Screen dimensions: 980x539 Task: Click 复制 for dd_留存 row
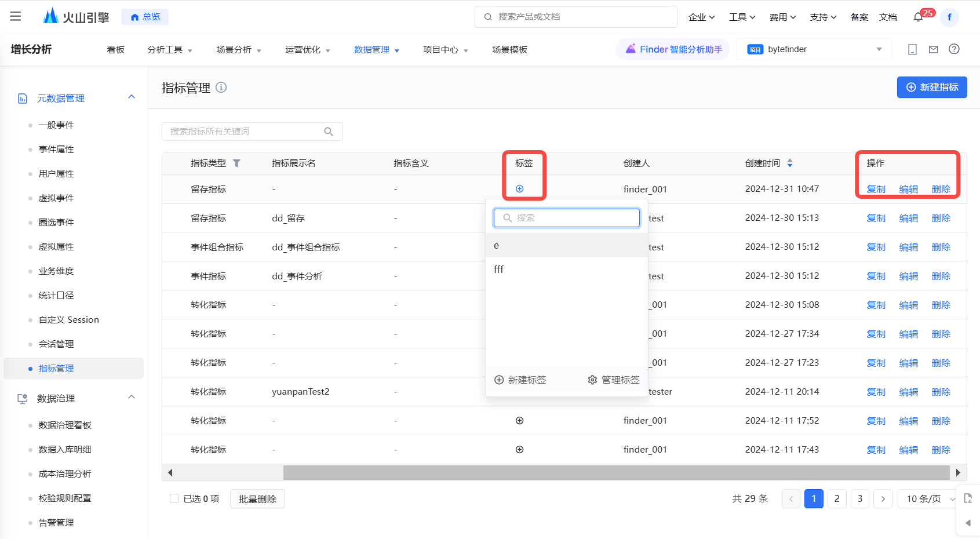coord(876,218)
